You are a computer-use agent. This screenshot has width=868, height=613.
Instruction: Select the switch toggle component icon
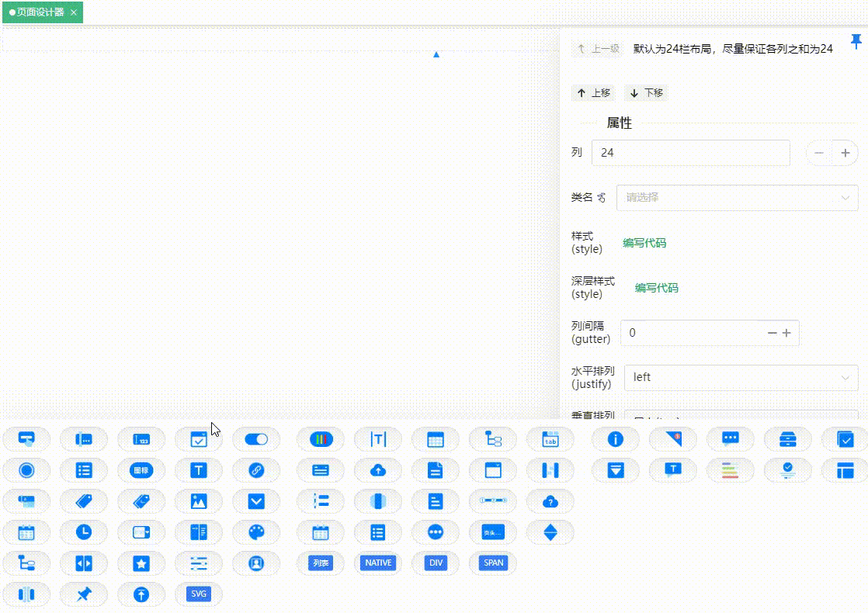point(256,438)
